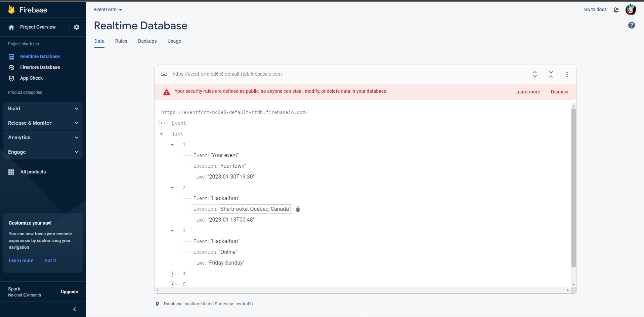Click the Firebase flame logo

pyautogui.click(x=11, y=9)
